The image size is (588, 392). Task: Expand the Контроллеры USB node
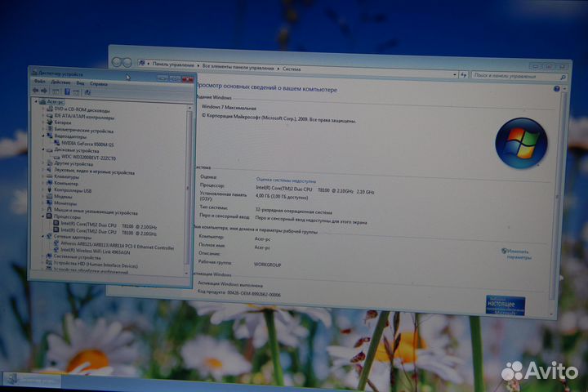point(43,189)
